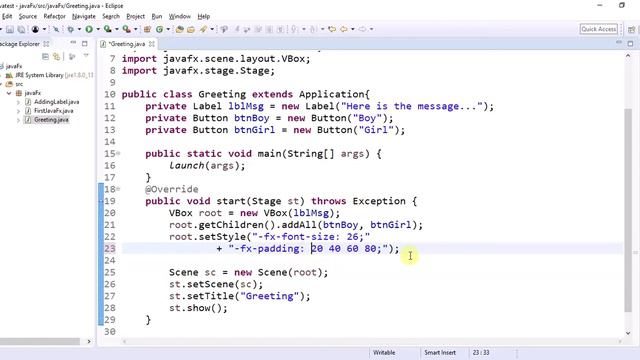Screen dimensions: 640x360
Task: Minimize the Package Explorer view
Action: pyautogui.click(x=73, y=43)
